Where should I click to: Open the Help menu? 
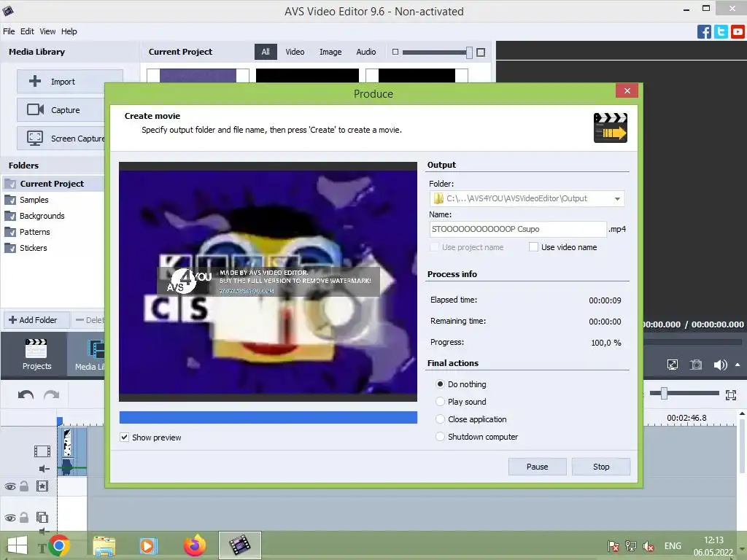pos(69,31)
